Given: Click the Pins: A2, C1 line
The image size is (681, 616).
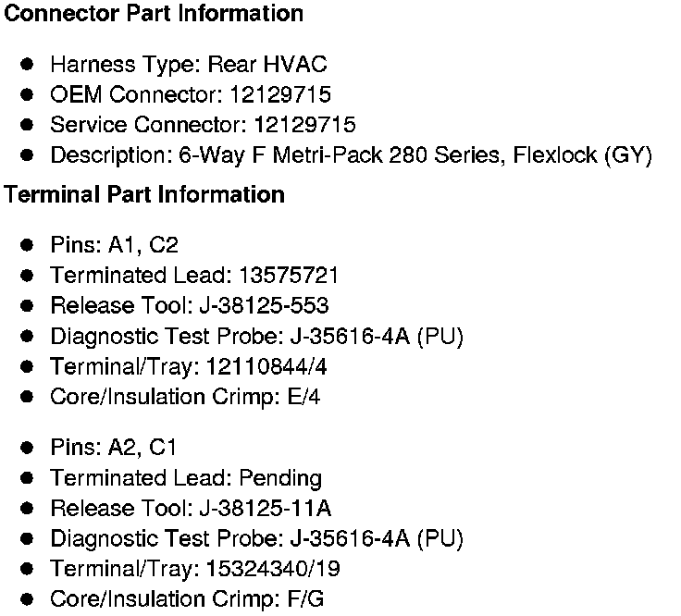Looking at the screenshot, I should tap(114, 448).
